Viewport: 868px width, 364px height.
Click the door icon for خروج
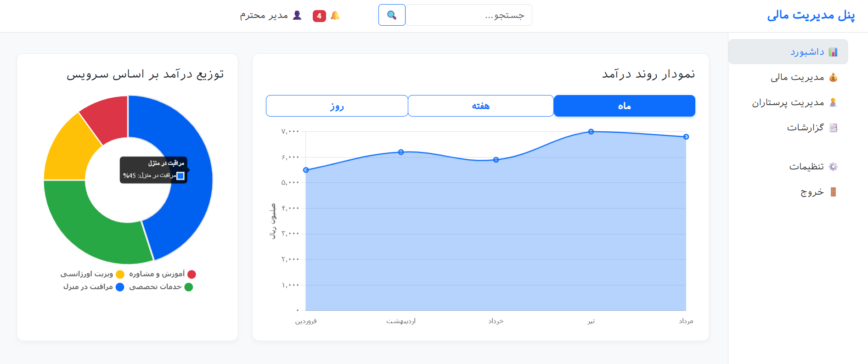(833, 192)
